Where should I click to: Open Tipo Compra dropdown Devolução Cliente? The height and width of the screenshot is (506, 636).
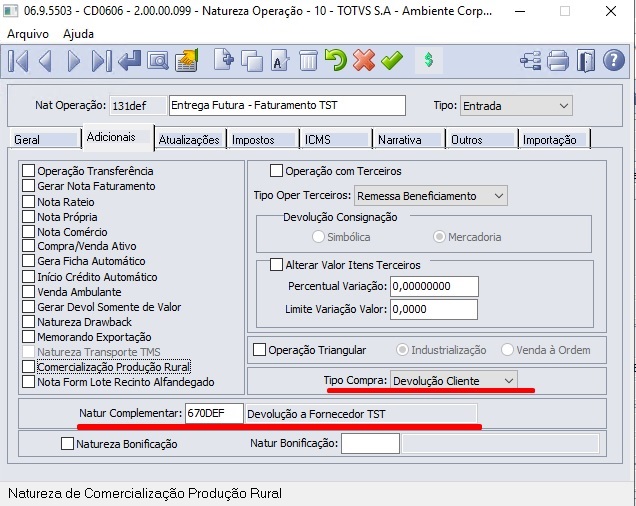[x=453, y=380]
